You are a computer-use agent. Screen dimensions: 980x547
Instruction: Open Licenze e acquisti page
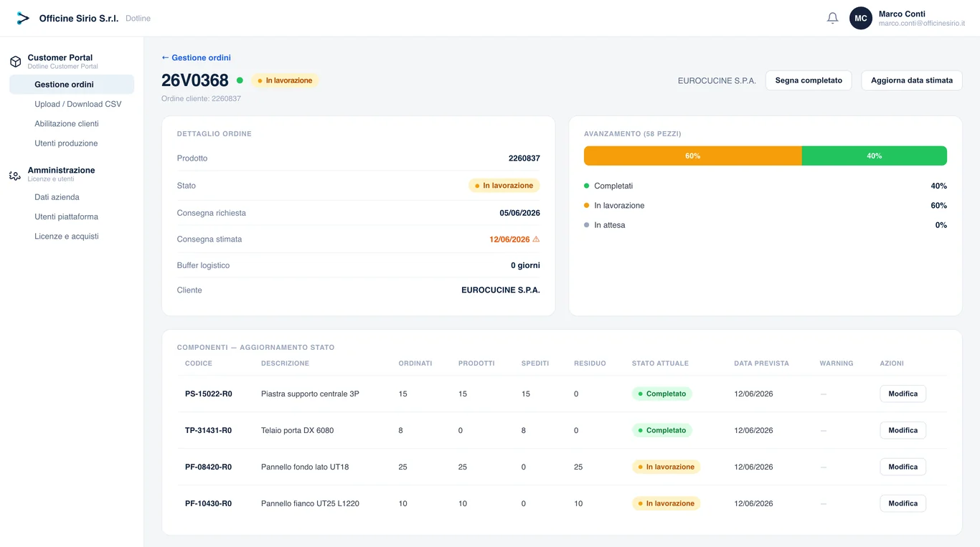pos(67,236)
